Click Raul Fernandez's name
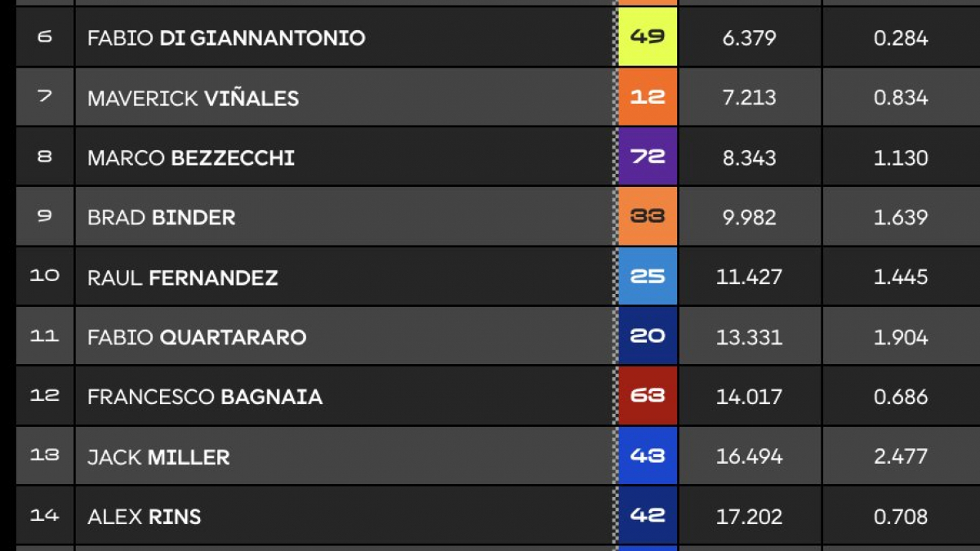 (x=182, y=278)
